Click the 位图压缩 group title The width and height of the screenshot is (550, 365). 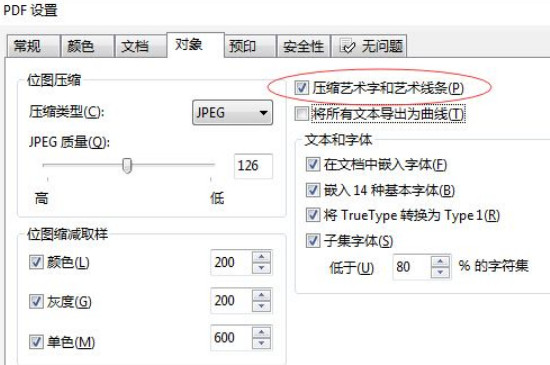click(x=54, y=80)
